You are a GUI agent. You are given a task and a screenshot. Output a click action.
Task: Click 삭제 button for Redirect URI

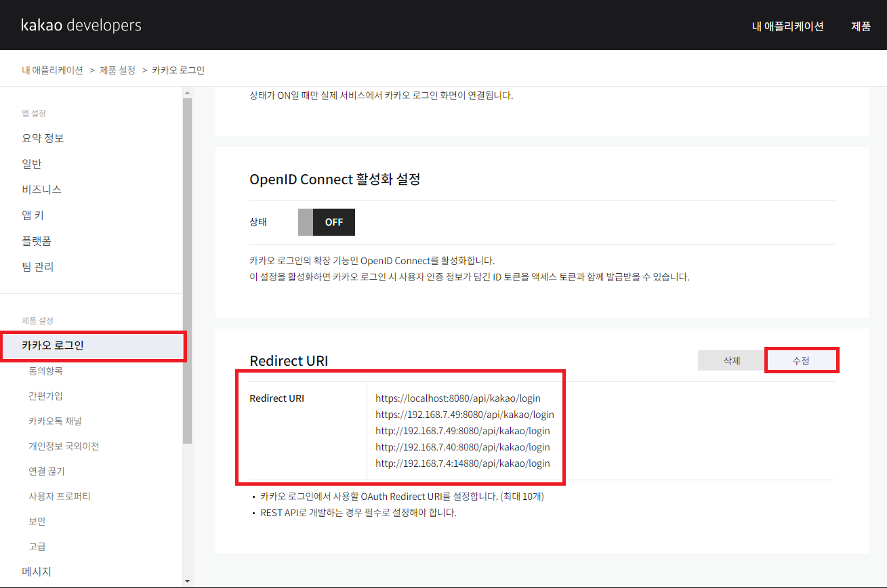coord(731,361)
